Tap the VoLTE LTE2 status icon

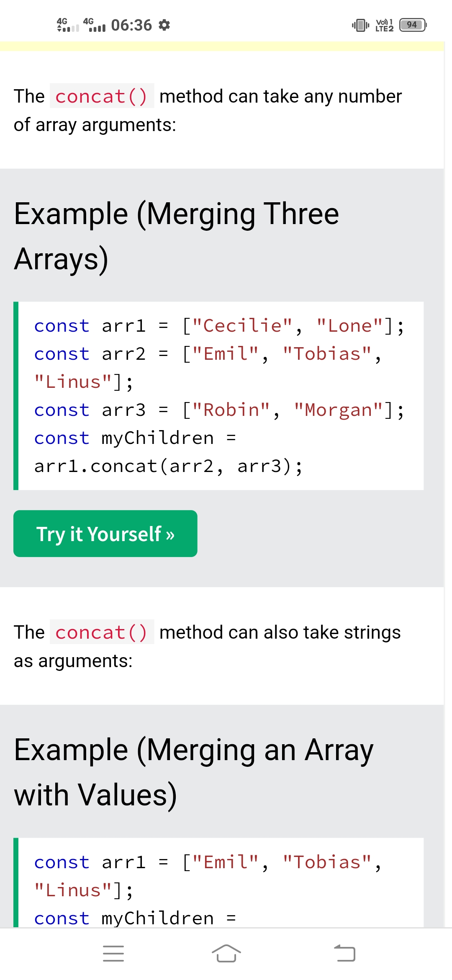pyautogui.click(x=384, y=25)
